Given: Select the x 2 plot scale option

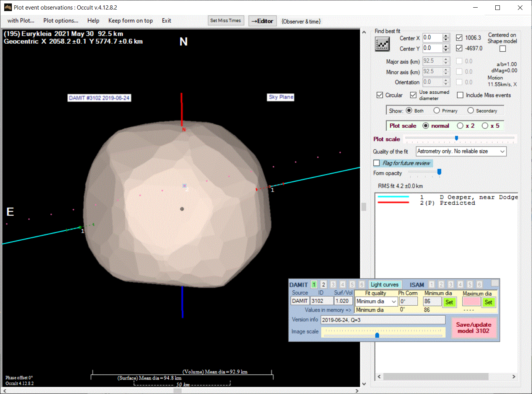Looking at the screenshot, I should tap(460, 126).
